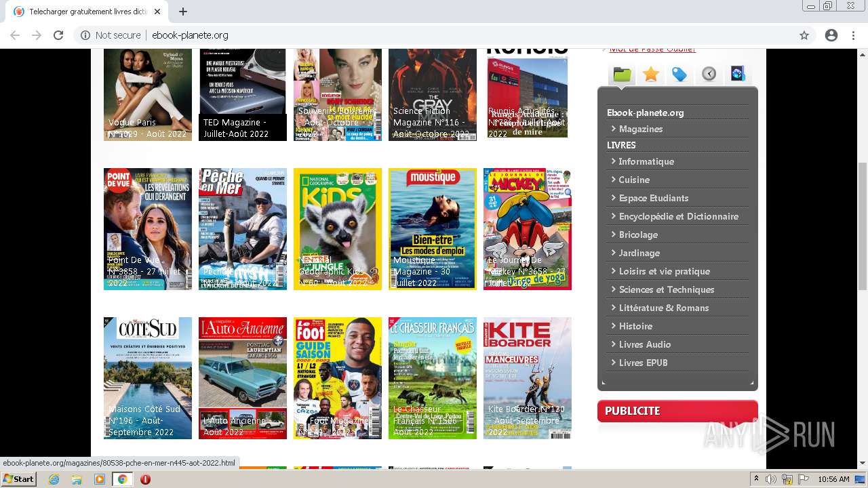868x488 pixels.
Task: Open the blue book tab icon
Action: coord(738,75)
